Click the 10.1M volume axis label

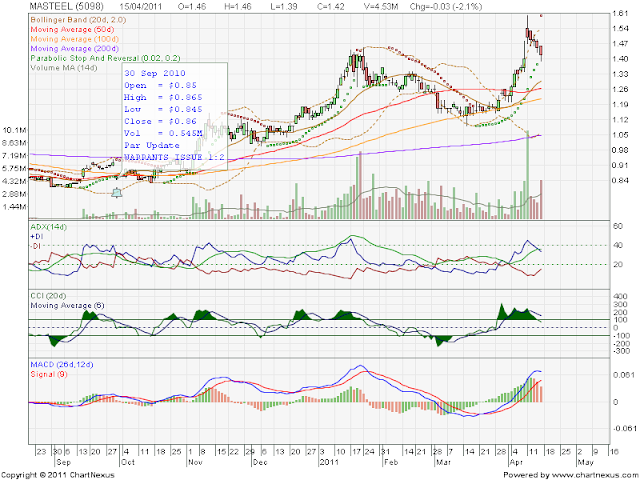[x=15, y=130]
